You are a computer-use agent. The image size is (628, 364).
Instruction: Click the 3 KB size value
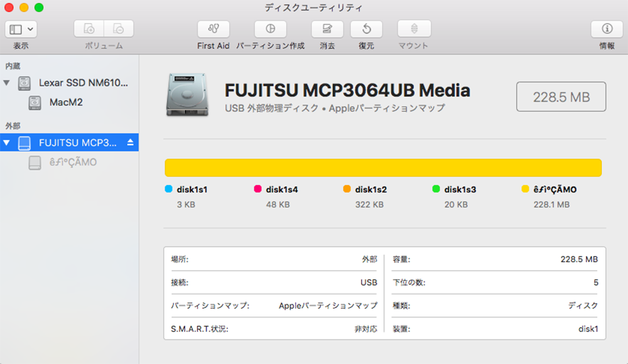tap(187, 205)
